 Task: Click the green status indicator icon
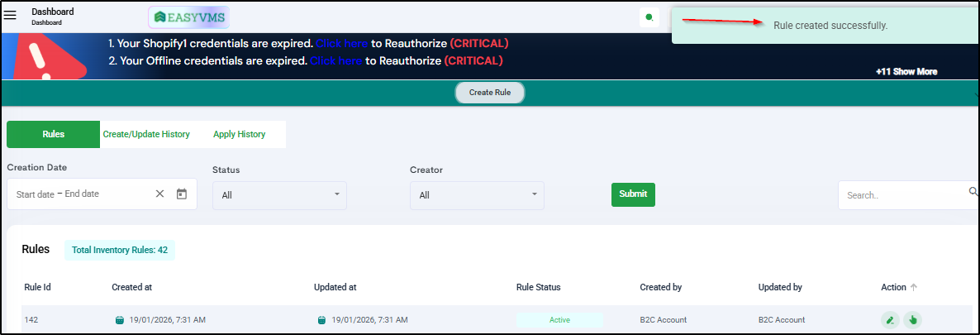pos(649,17)
